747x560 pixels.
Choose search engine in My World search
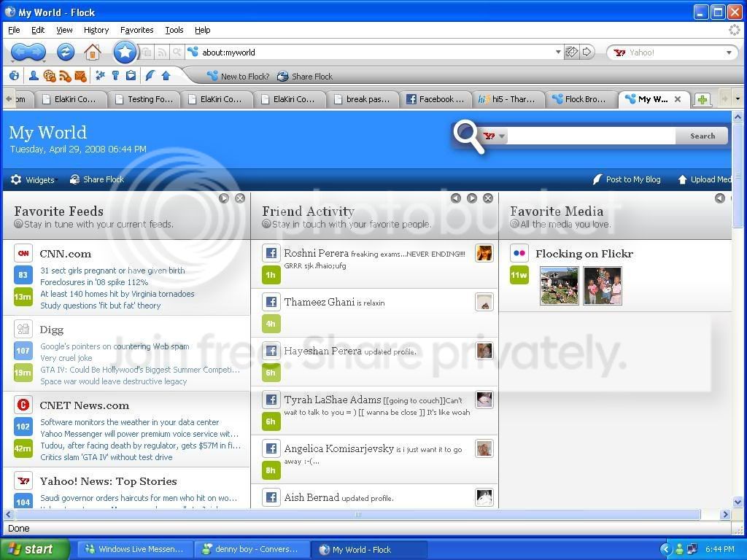[x=494, y=136]
